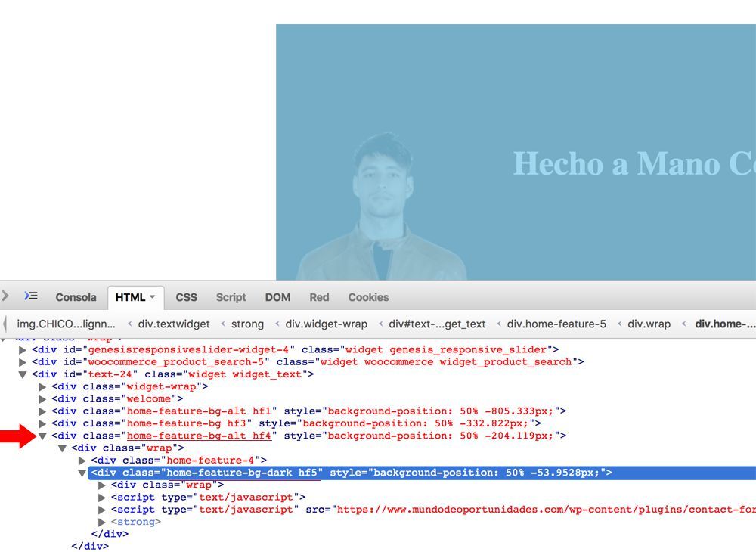Viewport: 756px width, 552px height.
Task: Collapse home-feature-bg-alt hf4 node
Action: (42, 436)
